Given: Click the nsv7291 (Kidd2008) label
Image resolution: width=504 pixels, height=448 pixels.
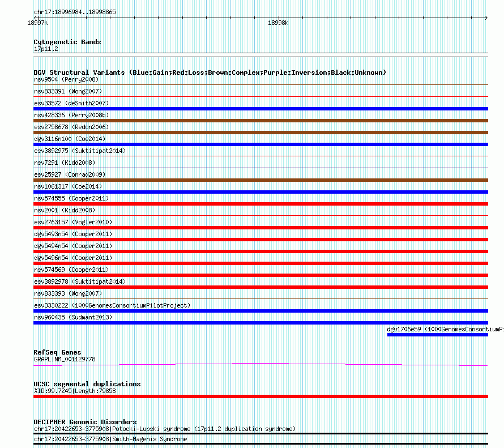Looking at the screenshot, I should coord(65,163).
